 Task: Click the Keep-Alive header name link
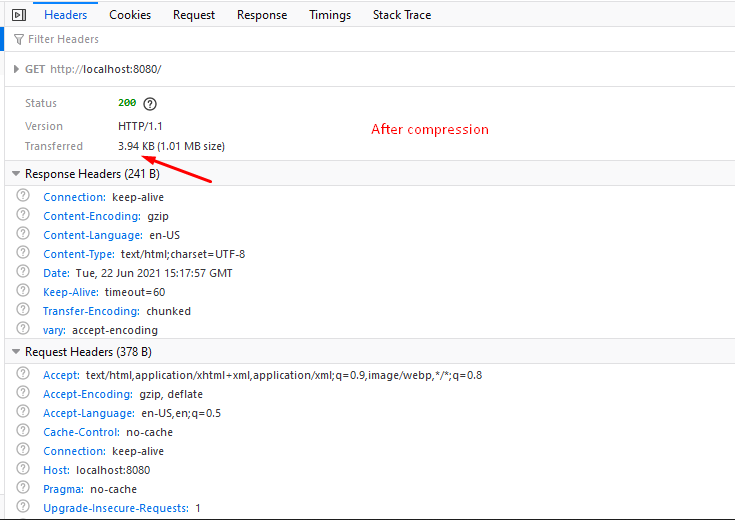[x=71, y=292]
